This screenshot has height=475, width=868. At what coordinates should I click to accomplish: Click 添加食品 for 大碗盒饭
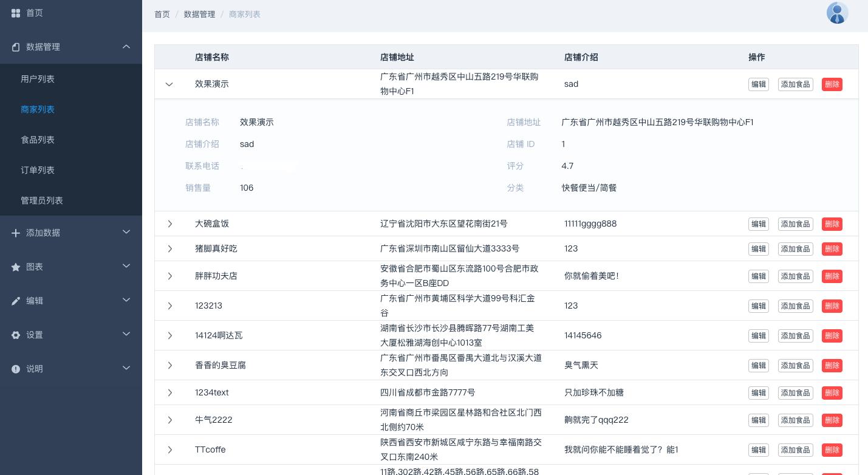pos(796,224)
